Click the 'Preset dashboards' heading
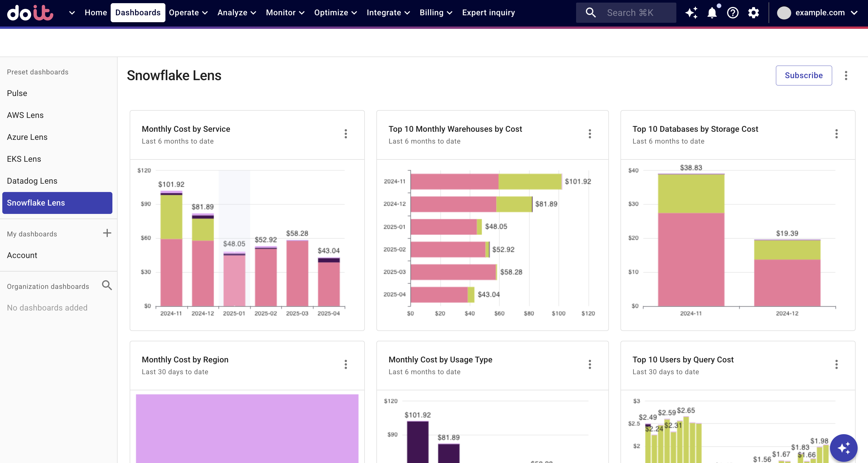This screenshot has height=463, width=868. click(x=37, y=72)
